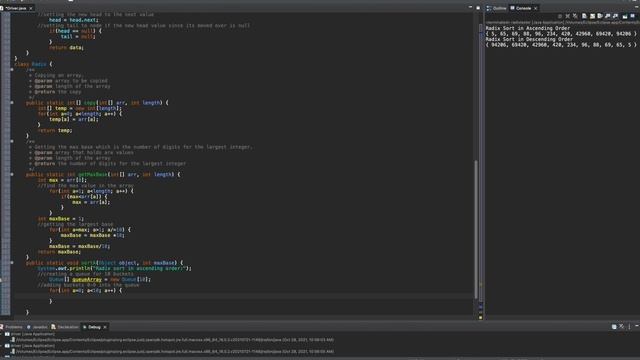Collapse the 'Getting the max base' Javadoc comment
The image size is (640, 360).
pyautogui.click(x=12, y=141)
